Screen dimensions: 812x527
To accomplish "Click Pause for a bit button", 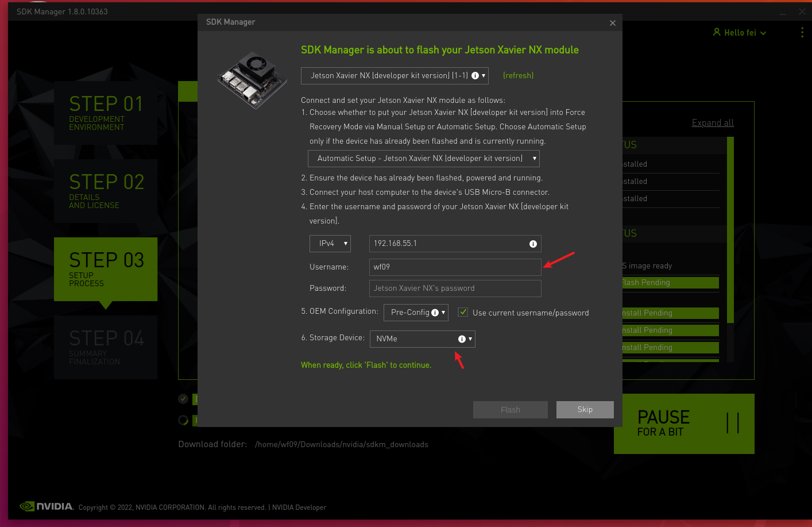I will (x=683, y=424).
